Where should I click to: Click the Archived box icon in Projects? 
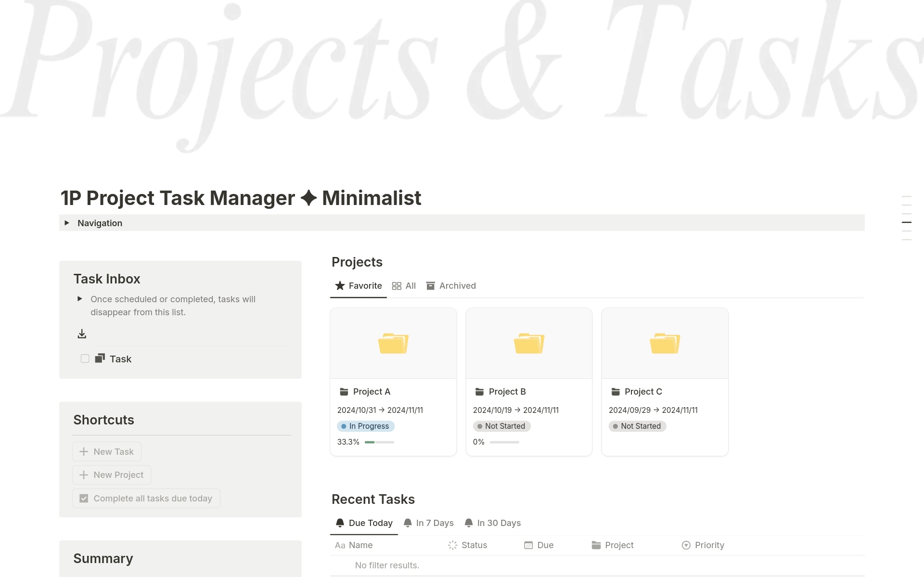431,285
